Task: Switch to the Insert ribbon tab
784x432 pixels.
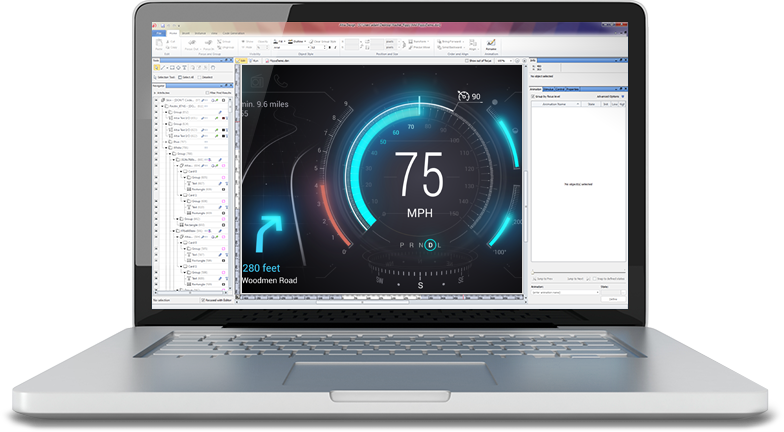Action: pyautogui.click(x=186, y=33)
